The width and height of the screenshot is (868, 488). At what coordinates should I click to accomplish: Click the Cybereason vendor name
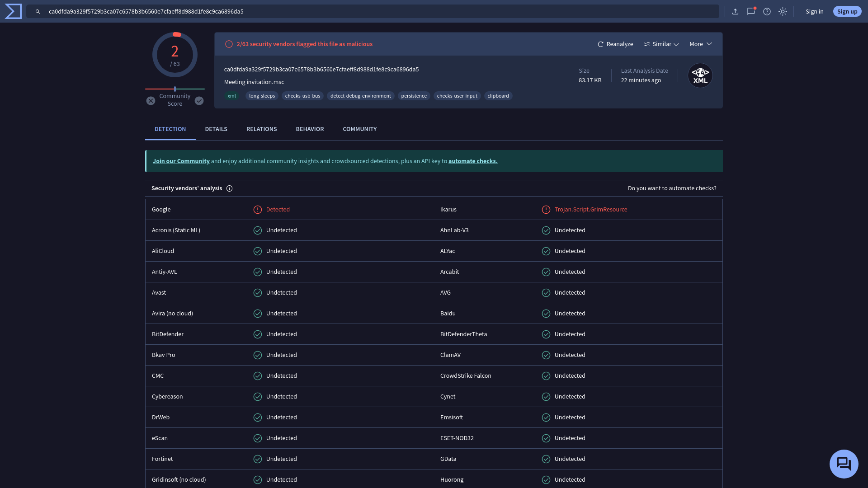click(x=167, y=397)
